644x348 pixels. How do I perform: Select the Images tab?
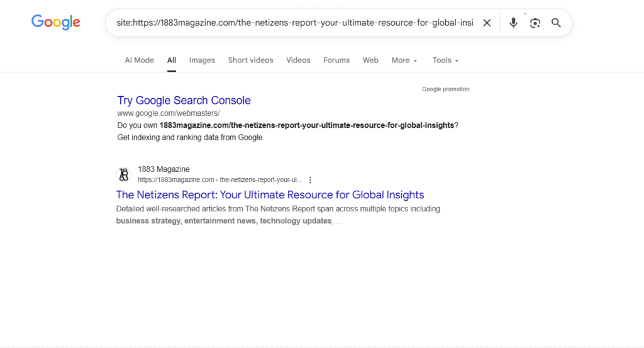click(202, 60)
